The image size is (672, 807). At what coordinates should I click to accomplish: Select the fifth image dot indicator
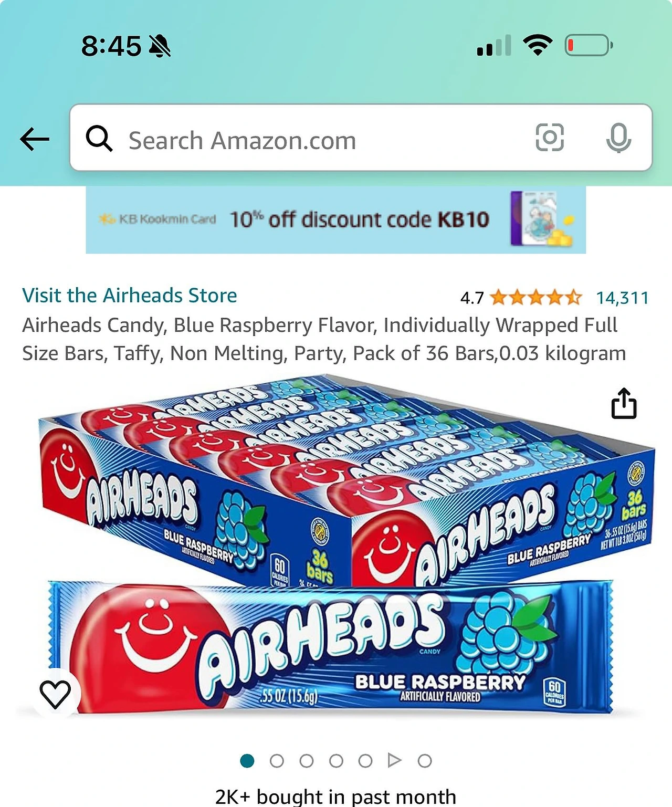coord(365,760)
